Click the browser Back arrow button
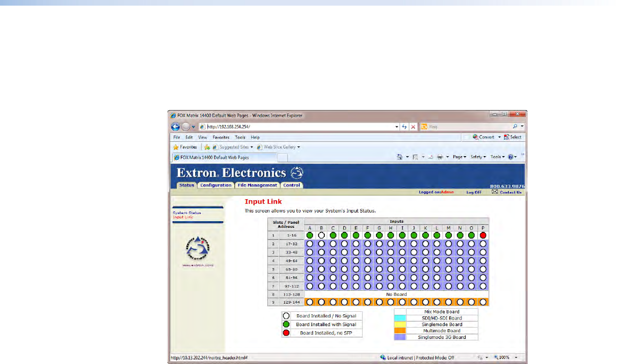Viewport: 627px width, 364px height. [176, 126]
